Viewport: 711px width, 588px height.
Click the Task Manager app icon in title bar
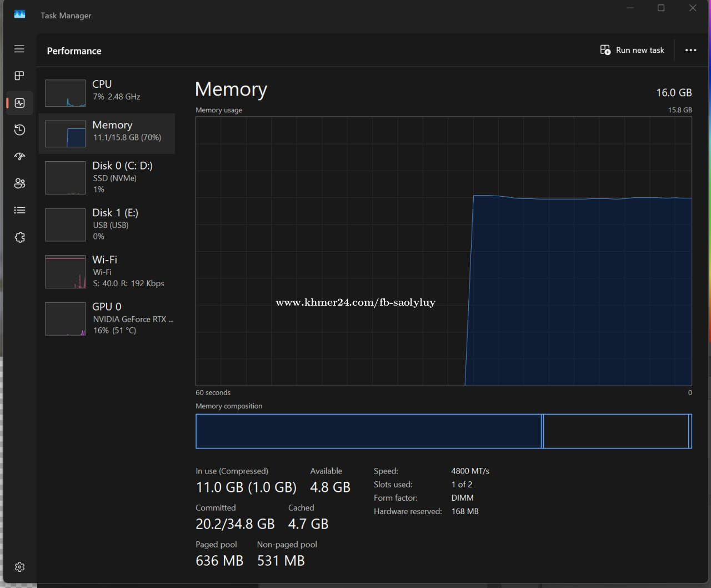pos(19,14)
